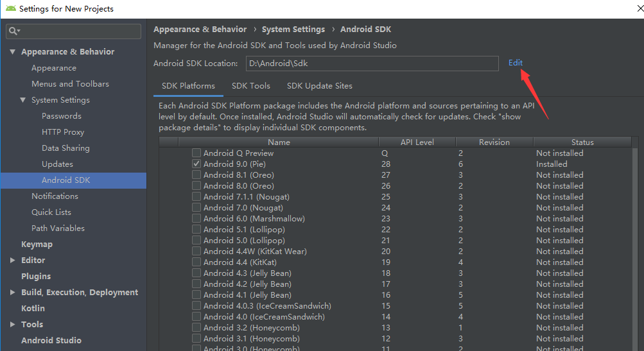Check the Android 4.2 (Jelly Bean) checkbox
The image size is (644, 351).
tap(196, 284)
